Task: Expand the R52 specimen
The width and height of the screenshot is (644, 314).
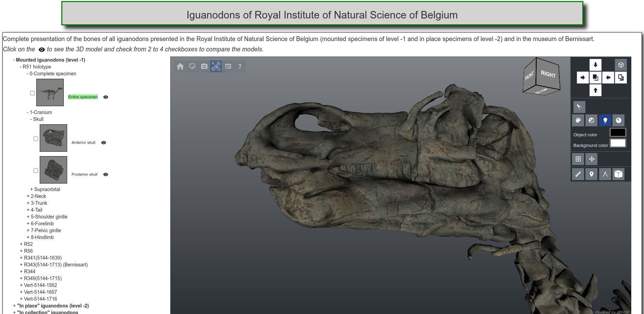Action: (26, 244)
